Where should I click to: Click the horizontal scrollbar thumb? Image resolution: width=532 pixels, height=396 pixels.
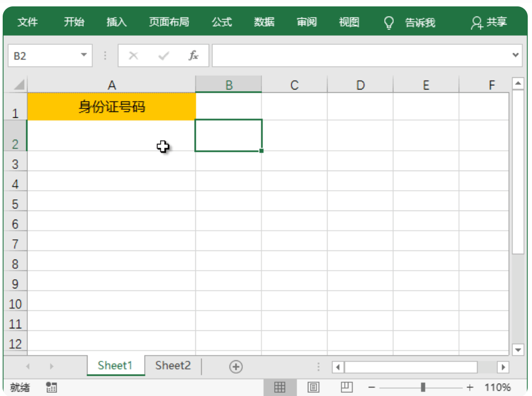point(411,367)
